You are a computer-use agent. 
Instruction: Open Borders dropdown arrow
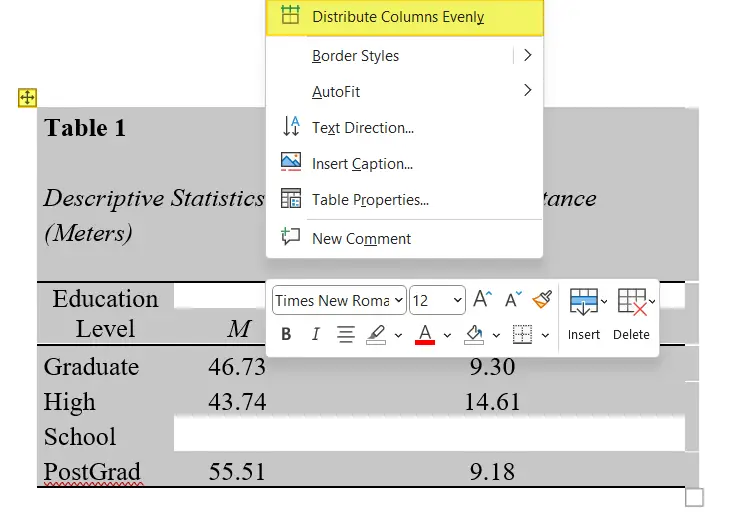[545, 335]
